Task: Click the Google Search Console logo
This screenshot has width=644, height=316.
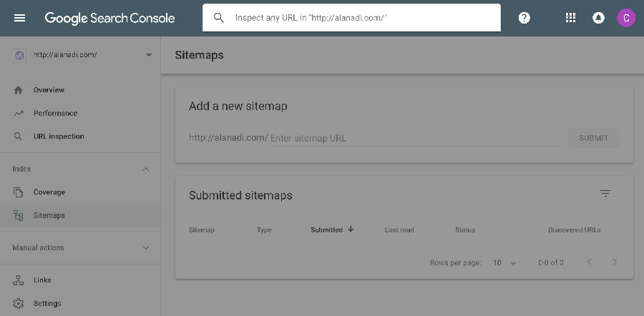Action: (109, 18)
